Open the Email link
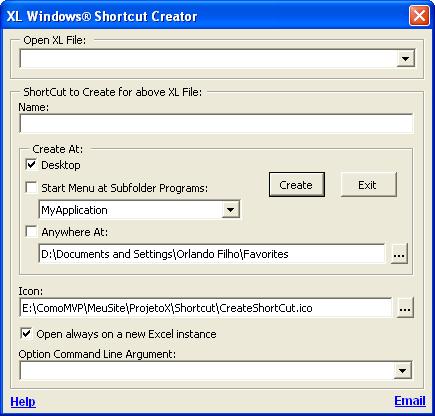Screen dimensions: 435x416 (x=410, y=401)
